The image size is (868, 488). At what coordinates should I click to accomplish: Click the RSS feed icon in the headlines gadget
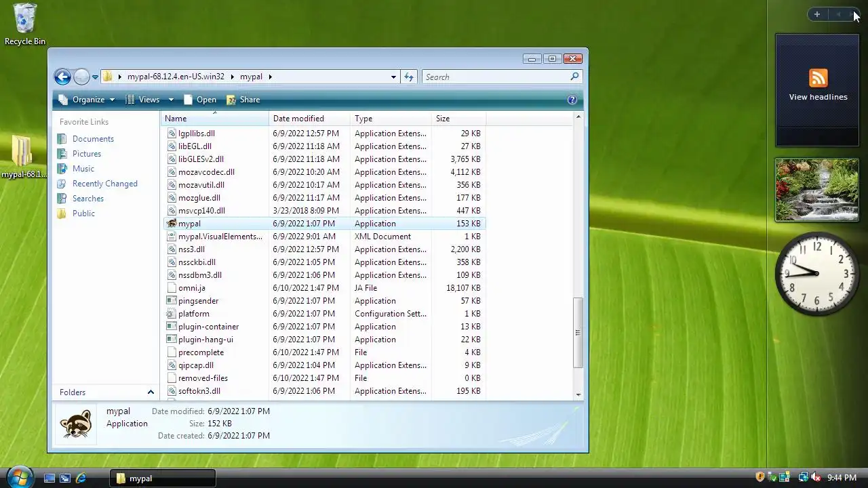818,78
